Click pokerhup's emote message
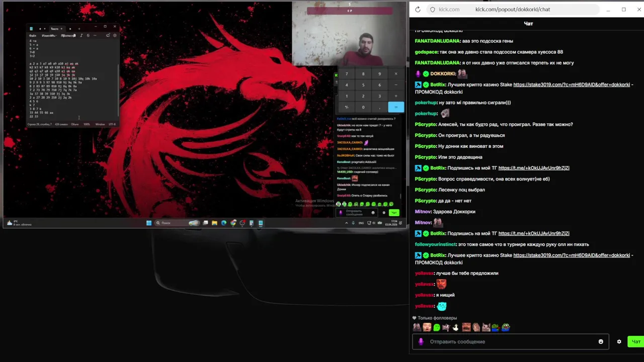644x362 pixels. click(445, 114)
